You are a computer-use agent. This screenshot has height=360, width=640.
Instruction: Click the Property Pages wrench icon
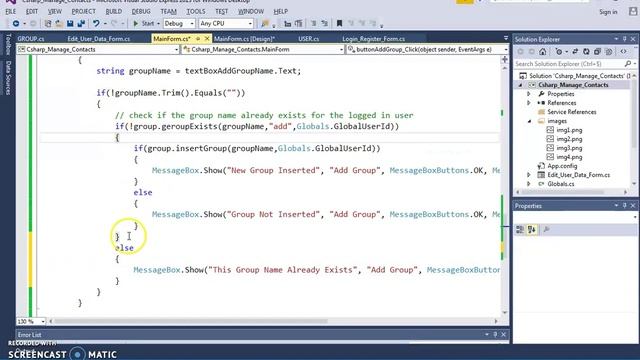546,230
